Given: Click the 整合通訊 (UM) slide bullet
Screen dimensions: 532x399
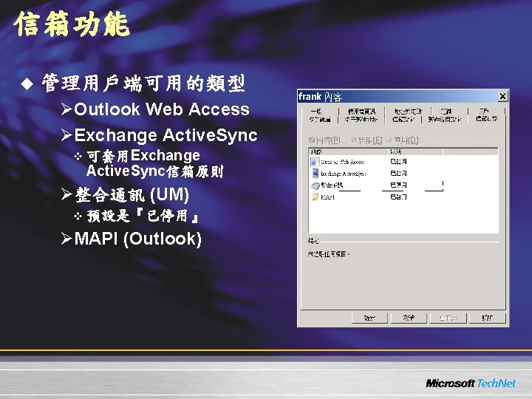Looking at the screenshot, I should coord(132,195).
